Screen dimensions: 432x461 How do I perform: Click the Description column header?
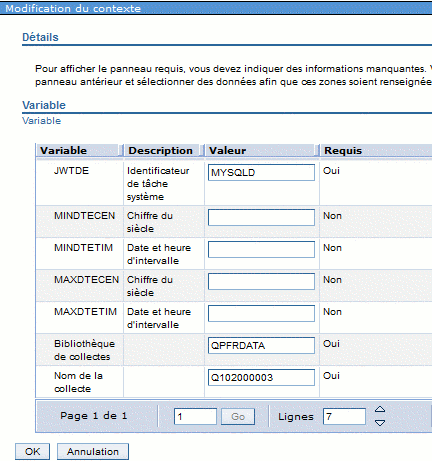coord(160,151)
